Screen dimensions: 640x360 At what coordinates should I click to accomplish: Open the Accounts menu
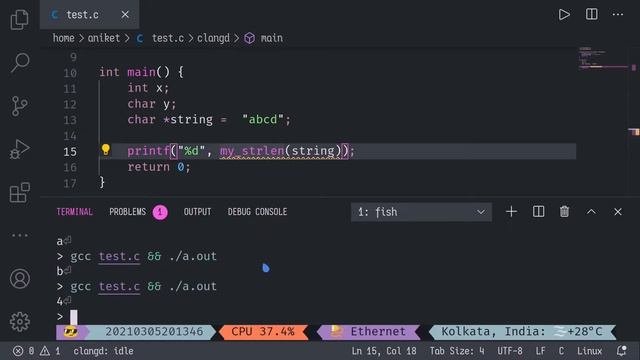[x=20, y=279]
